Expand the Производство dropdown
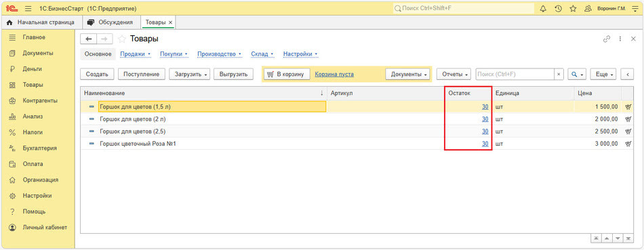Image resolution: width=644 pixels, height=250 pixels. tap(220, 54)
